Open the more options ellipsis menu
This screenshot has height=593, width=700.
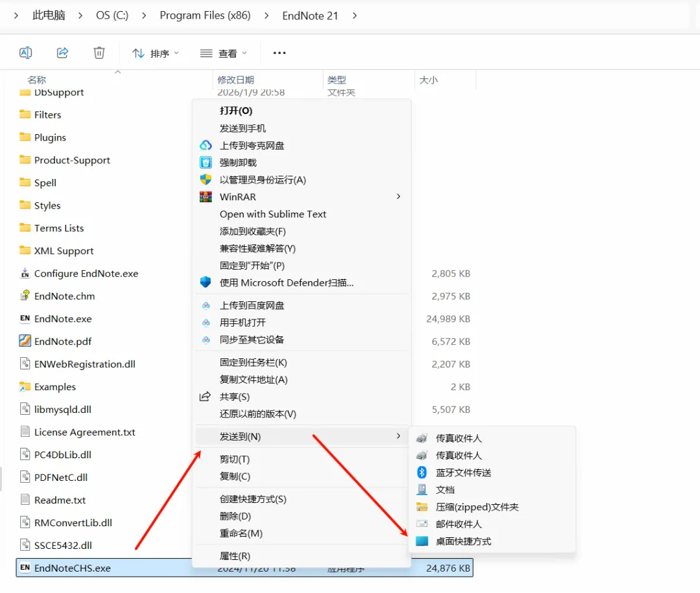(279, 52)
